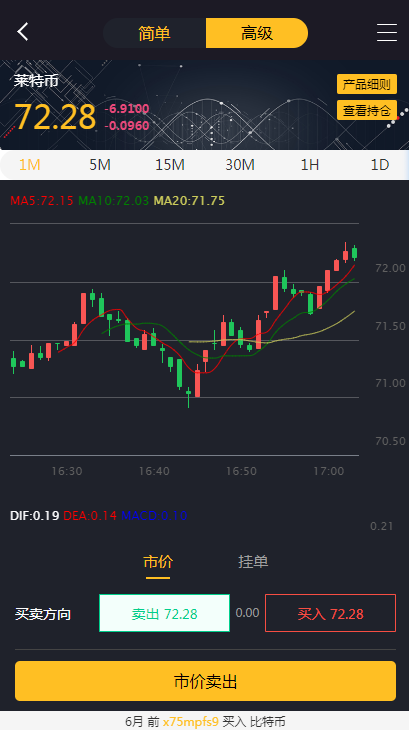409x730 pixels.
Task: Open 产品细则 details
Action: (367, 84)
